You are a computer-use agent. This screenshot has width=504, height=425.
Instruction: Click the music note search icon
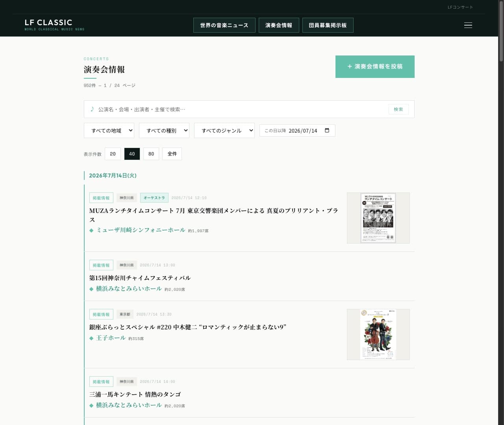click(92, 109)
